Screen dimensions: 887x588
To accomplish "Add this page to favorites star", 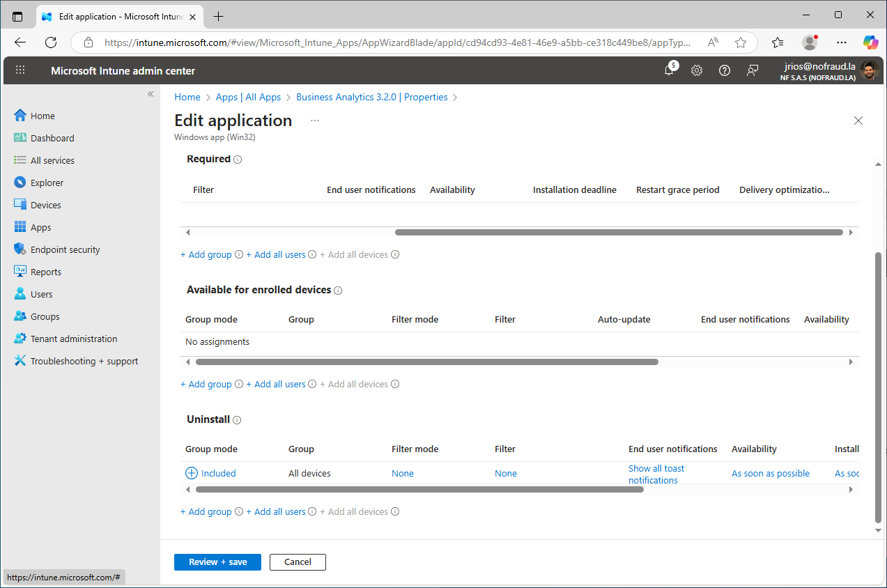I will (x=741, y=42).
